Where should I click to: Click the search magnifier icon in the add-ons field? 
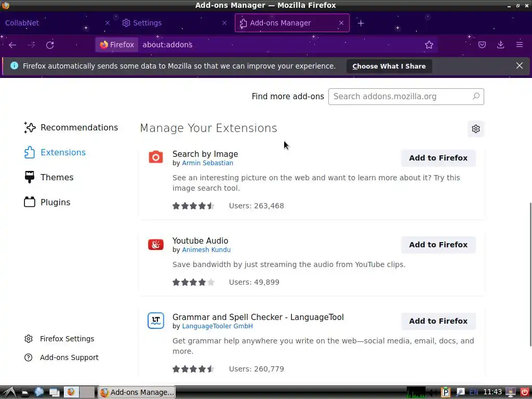pyautogui.click(x=476, y=96)
